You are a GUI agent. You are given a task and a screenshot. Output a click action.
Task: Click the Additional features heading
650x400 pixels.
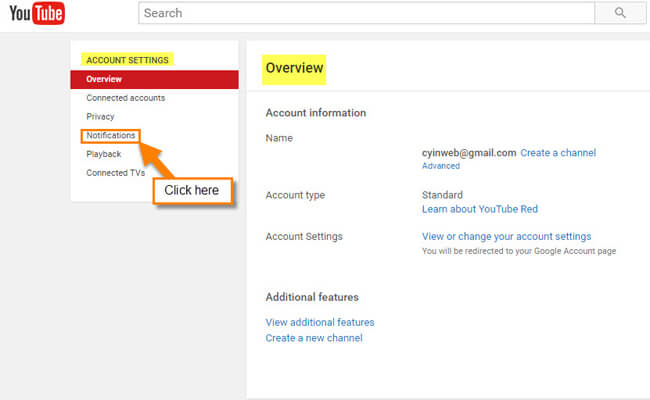coord(312,297)
